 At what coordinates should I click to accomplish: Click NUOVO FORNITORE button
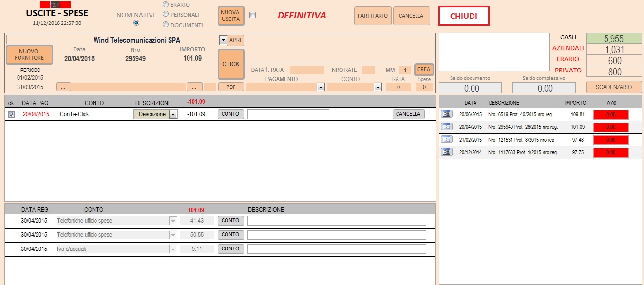29,54
